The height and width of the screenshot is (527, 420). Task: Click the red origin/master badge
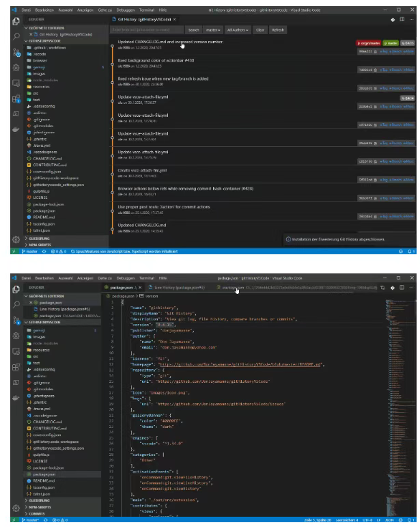[368, 43]
